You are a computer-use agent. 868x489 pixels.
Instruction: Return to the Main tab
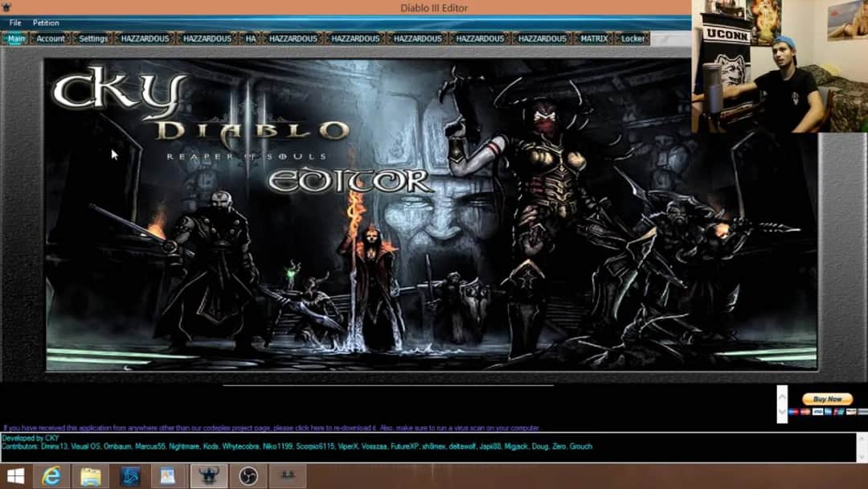(16, 38)
